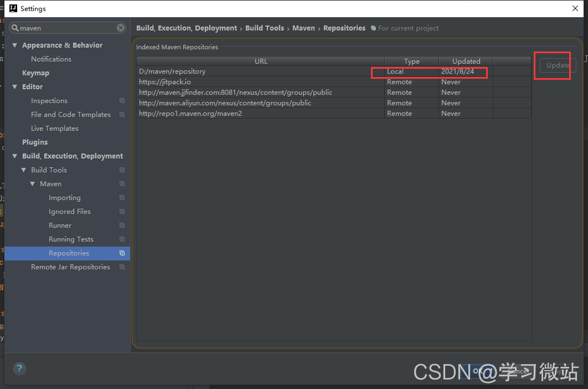Viewport: 588px width, 389px height.
Task: Open Remote Jar Repositories settings
Action: tap(70, 267)
